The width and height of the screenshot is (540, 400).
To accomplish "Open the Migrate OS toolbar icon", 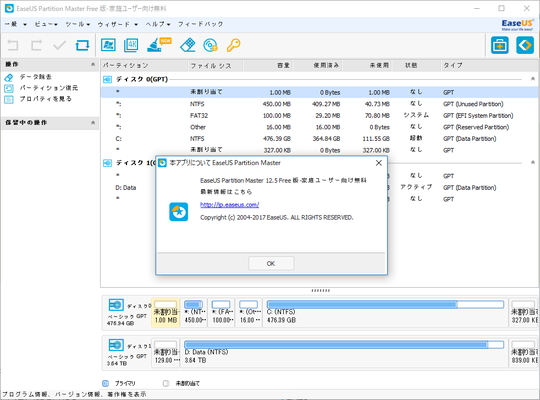I will (108, 45).
